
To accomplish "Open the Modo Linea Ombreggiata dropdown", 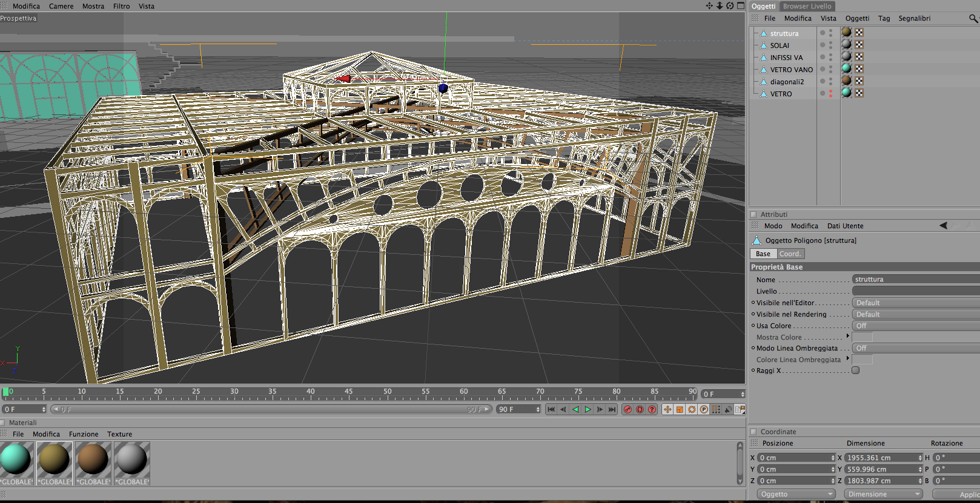I will 916,348.
